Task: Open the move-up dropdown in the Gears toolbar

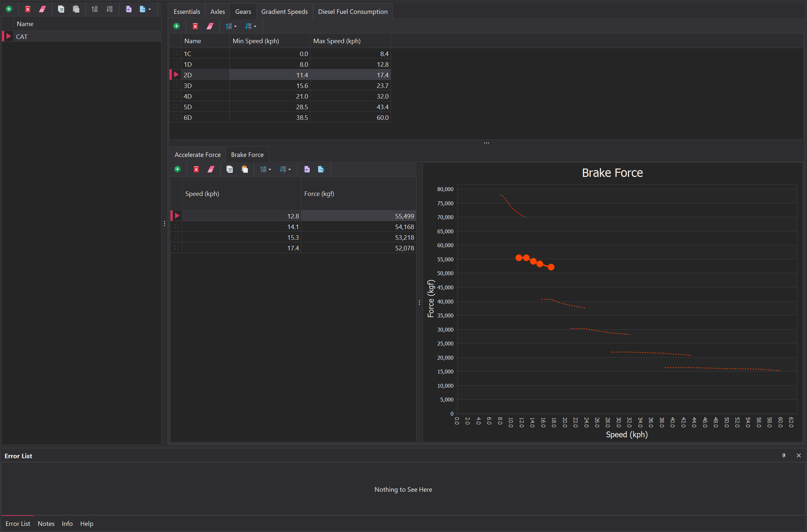Action: 236,26
